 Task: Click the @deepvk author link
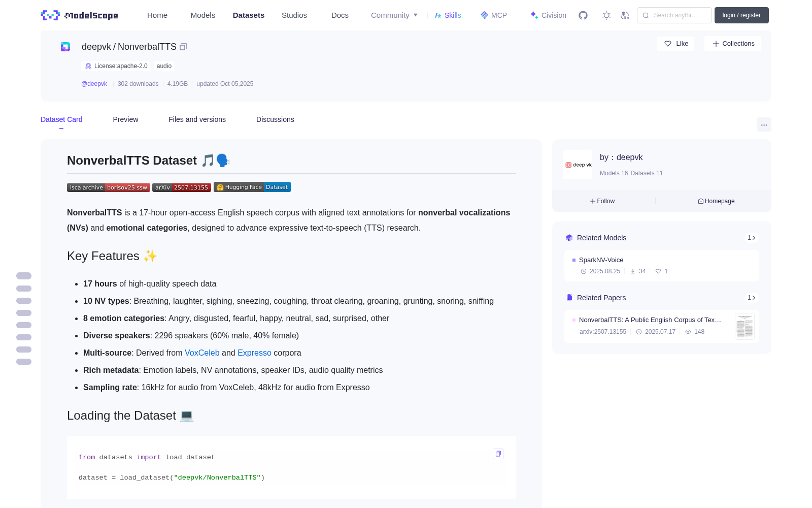[x=94, y=84]
